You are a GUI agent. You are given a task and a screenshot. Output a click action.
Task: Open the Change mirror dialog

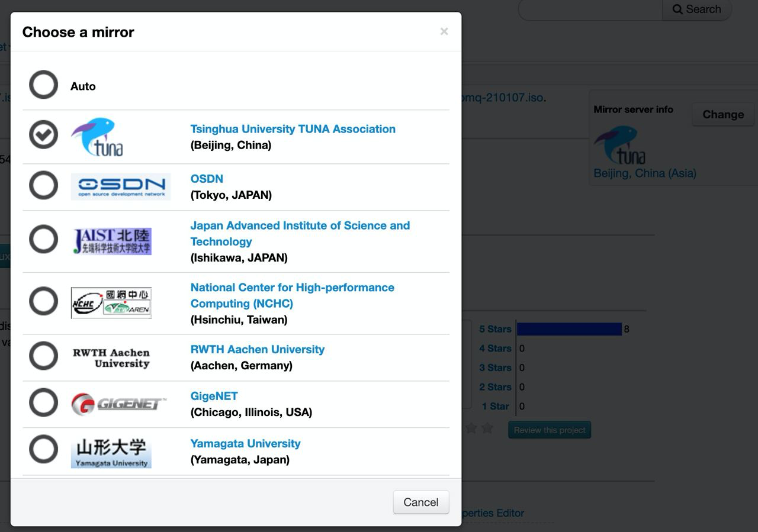(722, 114)
